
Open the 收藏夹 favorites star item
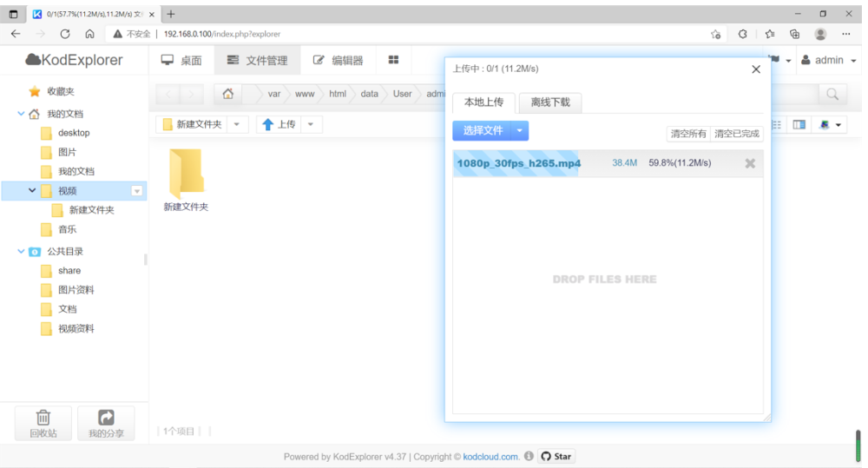point(53,91)
